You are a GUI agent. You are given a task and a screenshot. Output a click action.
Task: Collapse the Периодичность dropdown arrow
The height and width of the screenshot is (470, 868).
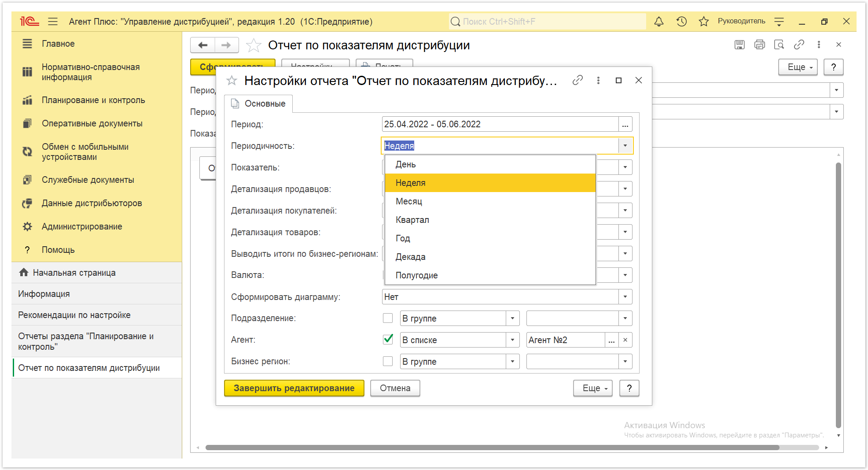(x=625, y=146)
